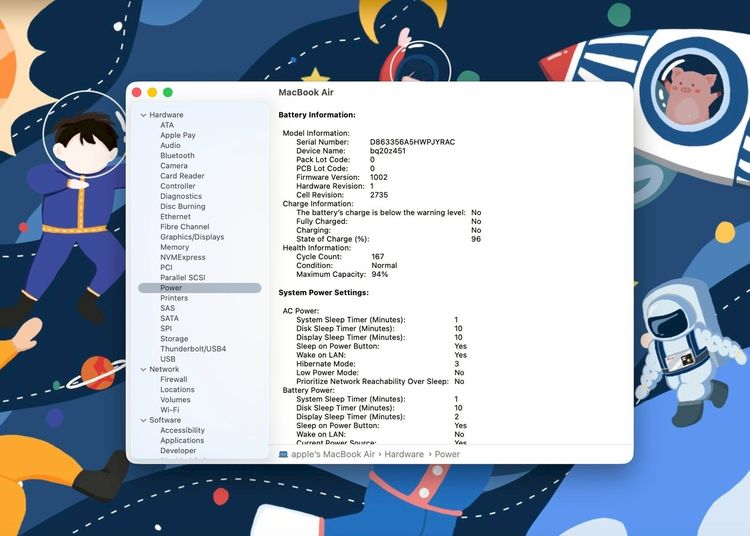
Task: Select NVMExpress in the sidebar
Action: click(x=183, y=257)
